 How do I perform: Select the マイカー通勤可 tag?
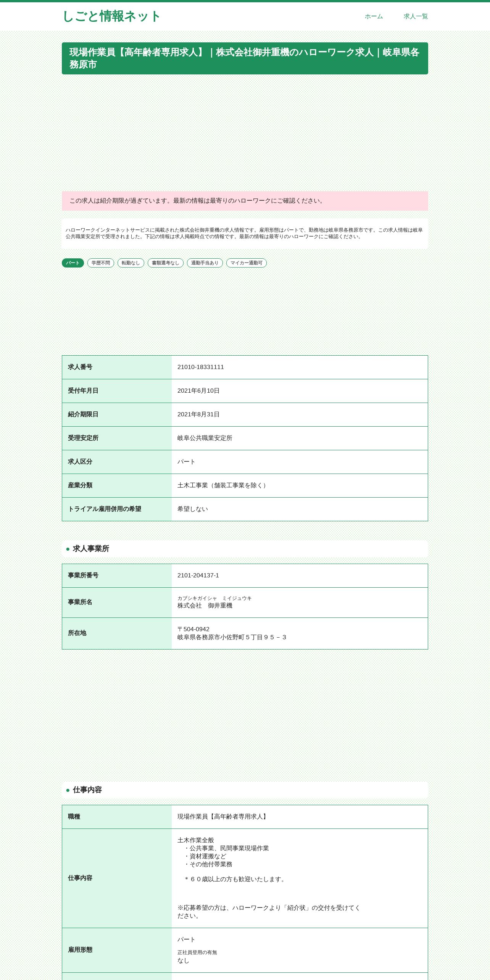coord(247,263)
